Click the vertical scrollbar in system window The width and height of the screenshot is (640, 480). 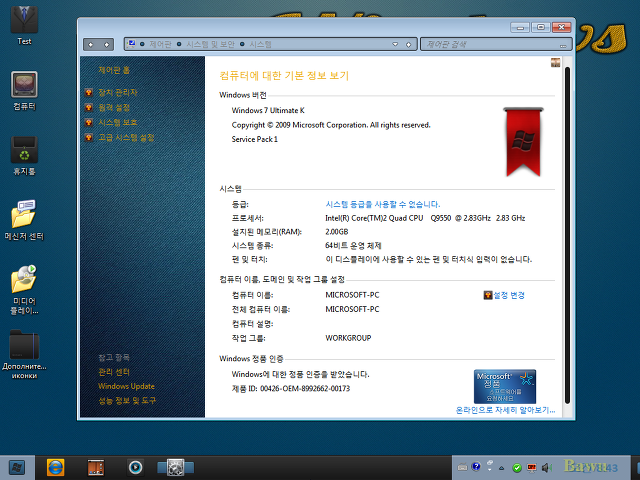pyautogui.click(x=567, y=236)
